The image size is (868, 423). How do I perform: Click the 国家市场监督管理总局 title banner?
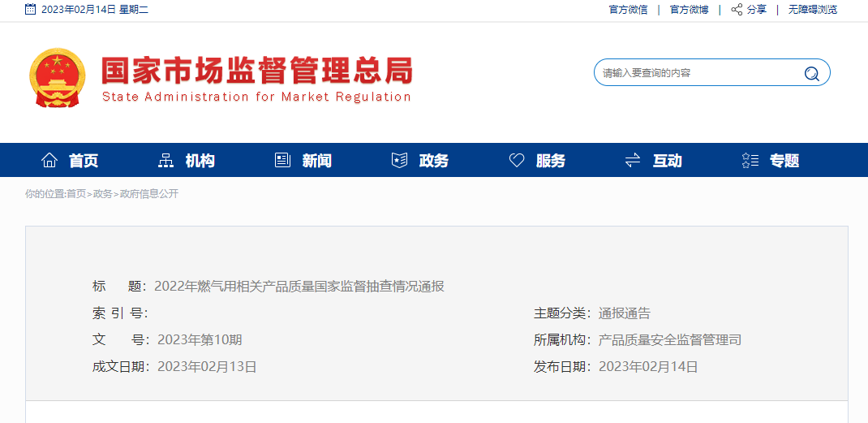pyautogui.click(x=257, y=71)
